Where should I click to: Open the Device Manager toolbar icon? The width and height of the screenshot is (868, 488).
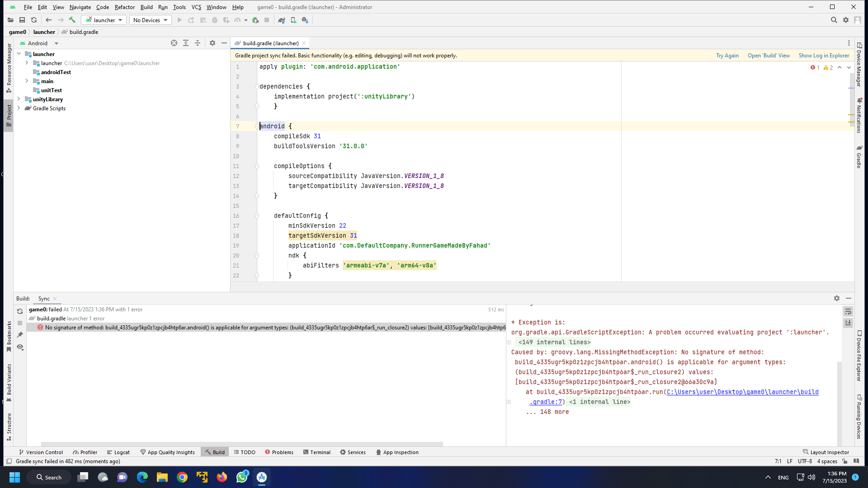[x=293, y=20]
